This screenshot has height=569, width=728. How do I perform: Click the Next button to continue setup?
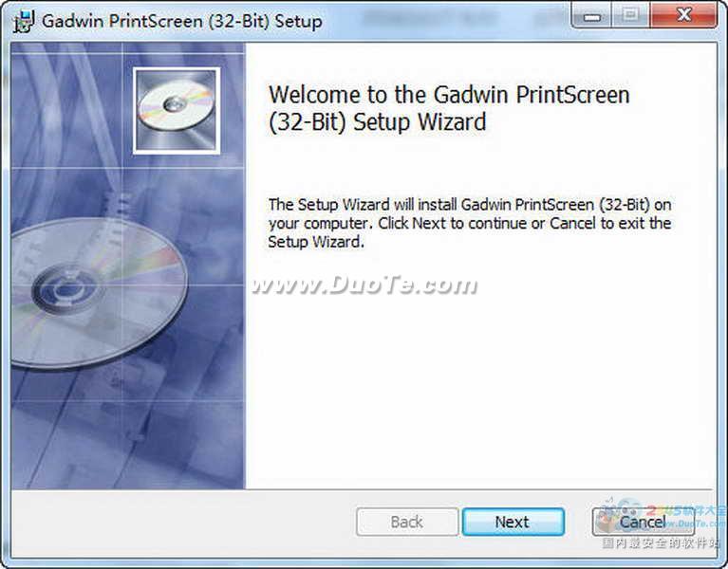click(x=513, y=522)
